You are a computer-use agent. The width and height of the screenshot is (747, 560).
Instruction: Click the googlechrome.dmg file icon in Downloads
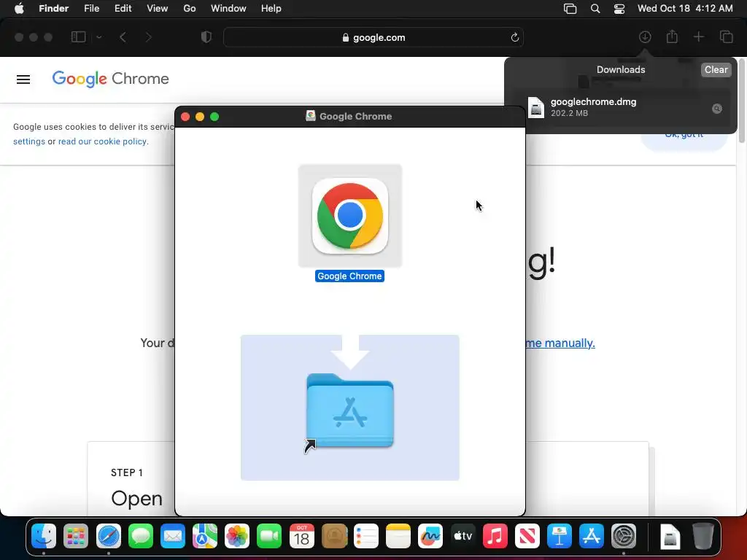[x=536, y=107]
